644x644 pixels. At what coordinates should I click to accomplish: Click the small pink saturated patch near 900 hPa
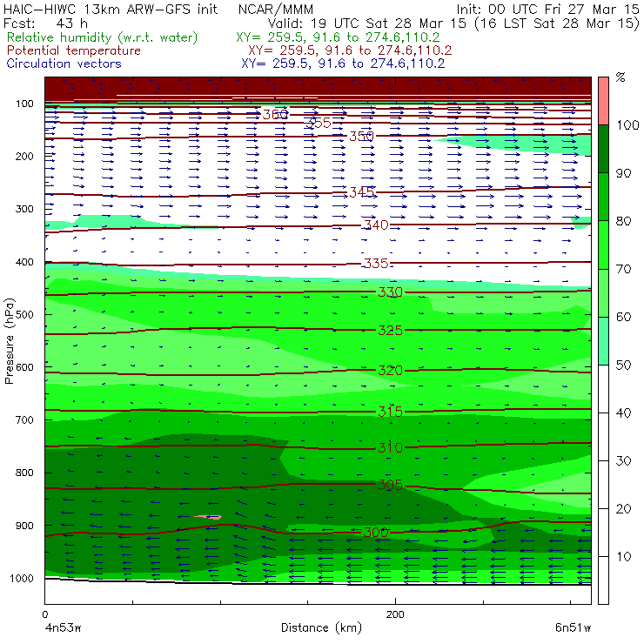tap(209, 517)
